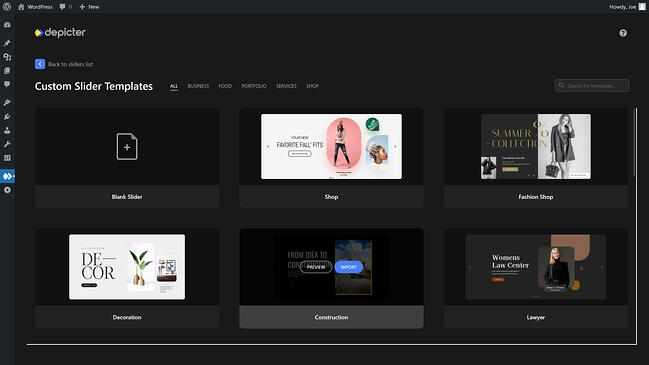Filter templates by BUSINESS
649x365 pixels.
point(198,86)
